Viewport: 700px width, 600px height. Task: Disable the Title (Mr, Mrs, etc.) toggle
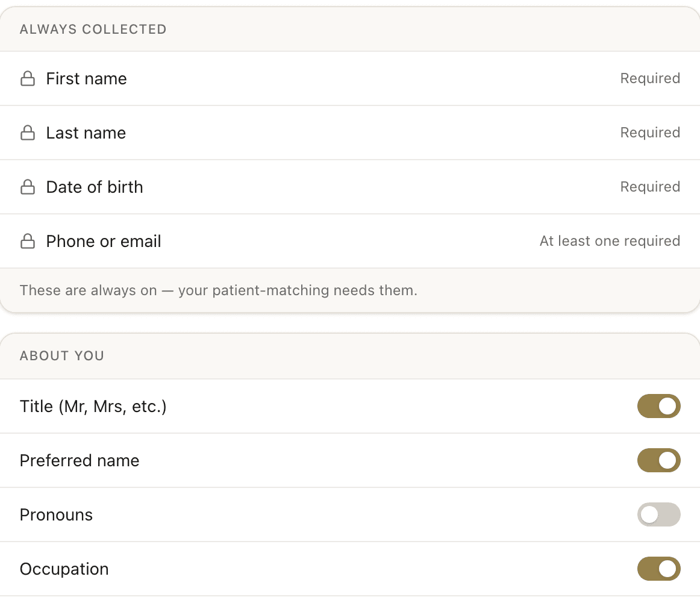[x=658, y=406]
